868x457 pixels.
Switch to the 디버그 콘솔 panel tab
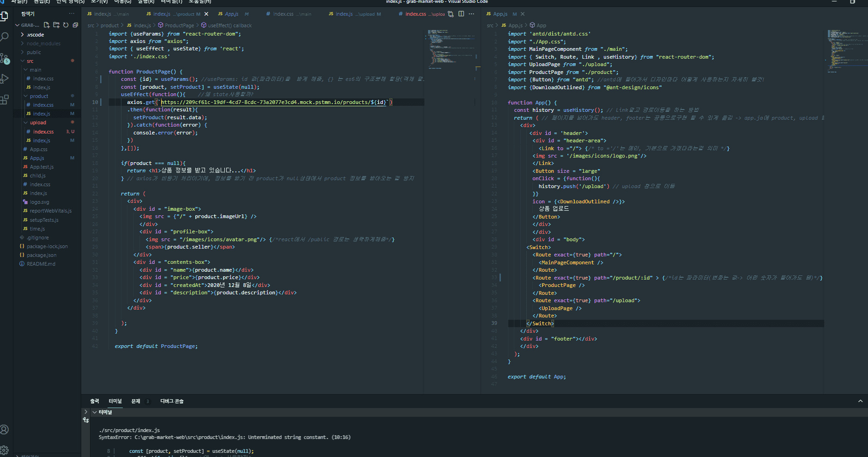[x=172, y=401]
